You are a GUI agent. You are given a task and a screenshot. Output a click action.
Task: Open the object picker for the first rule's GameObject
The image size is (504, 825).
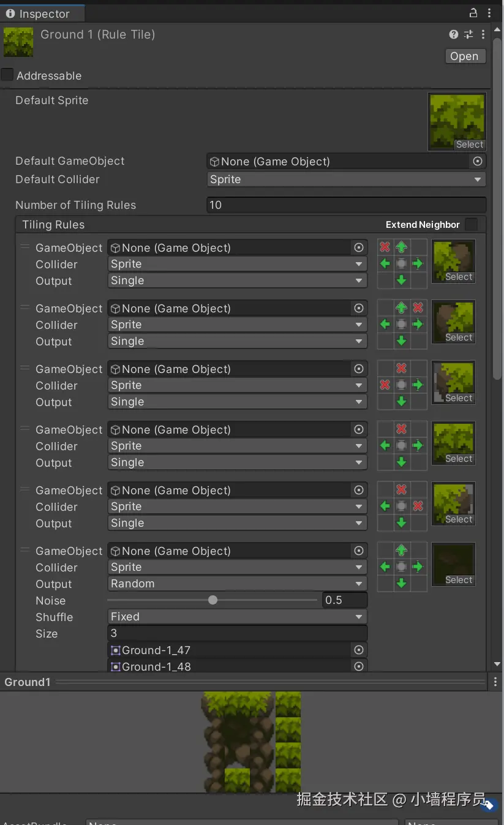(359, 247)
